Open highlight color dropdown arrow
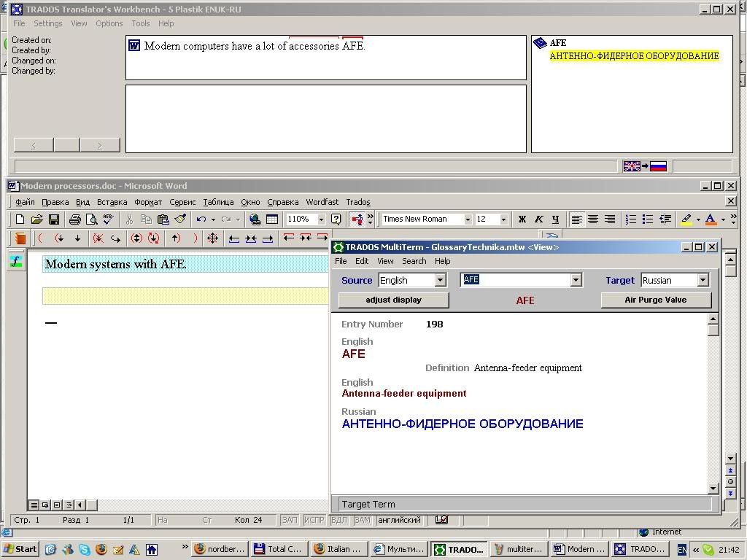Viewport: 747px width, 560px height. [698, 219]
